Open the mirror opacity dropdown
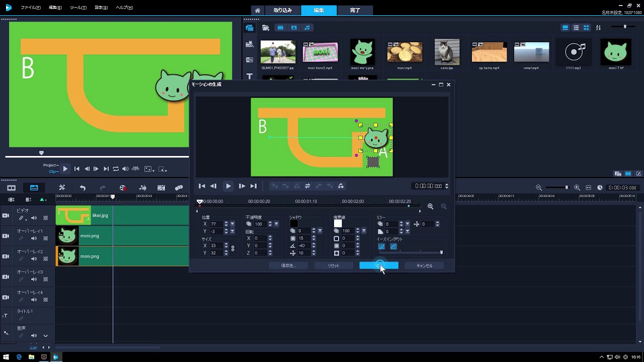This screenshot has width=644, height=362. (408, 224)
